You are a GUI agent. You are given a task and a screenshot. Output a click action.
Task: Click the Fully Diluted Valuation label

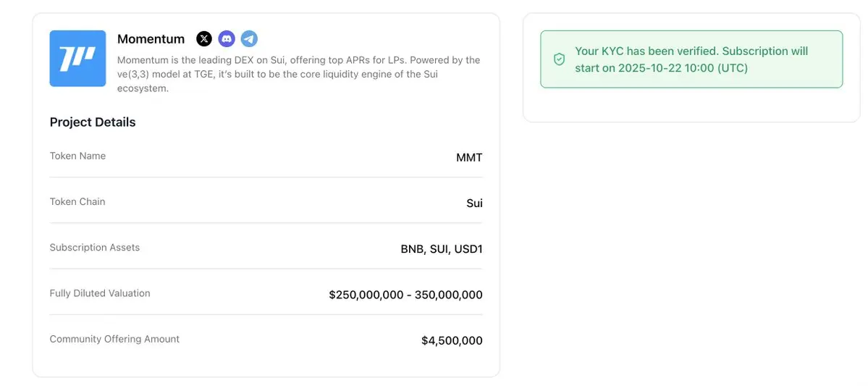(100, 293)
